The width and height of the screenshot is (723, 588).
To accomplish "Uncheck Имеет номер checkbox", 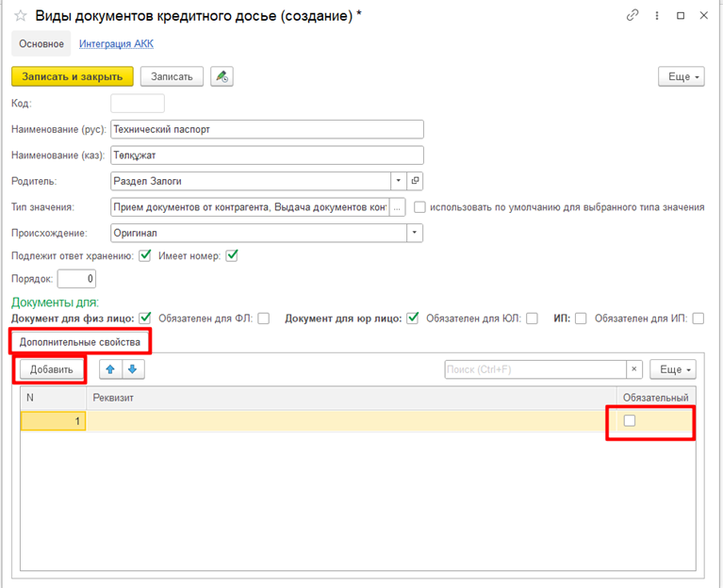I will (x=232, y=255).
